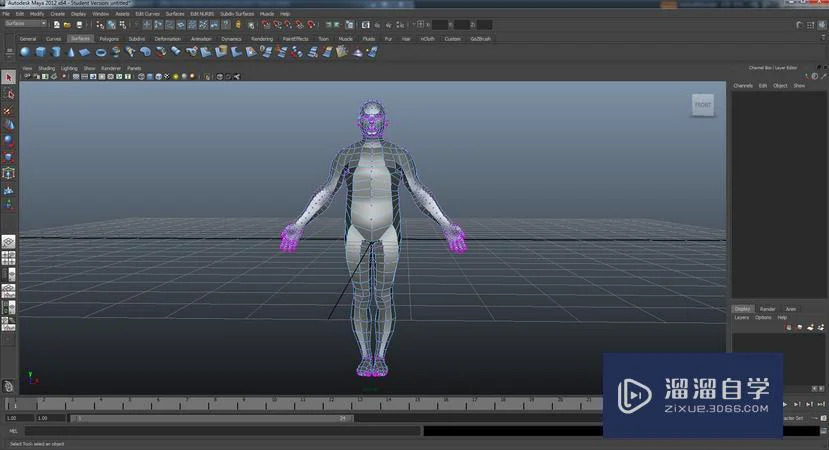
Task: Click the Show Manipulator tool
Action: click(8, 204)
